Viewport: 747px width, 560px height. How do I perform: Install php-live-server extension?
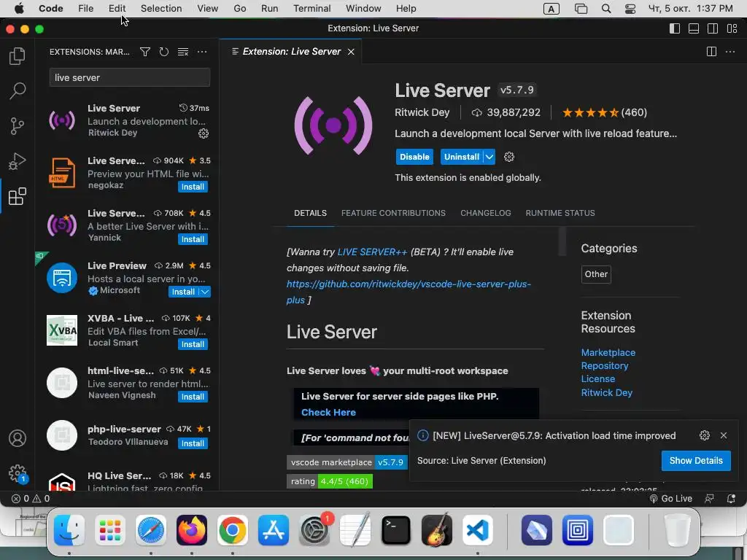point(193,443)
